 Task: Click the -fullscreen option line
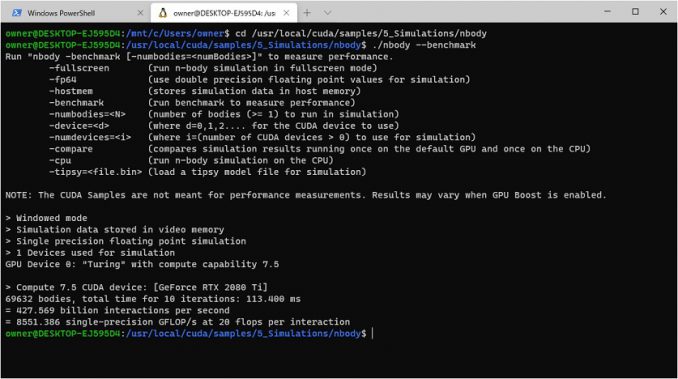pos(213,68)
